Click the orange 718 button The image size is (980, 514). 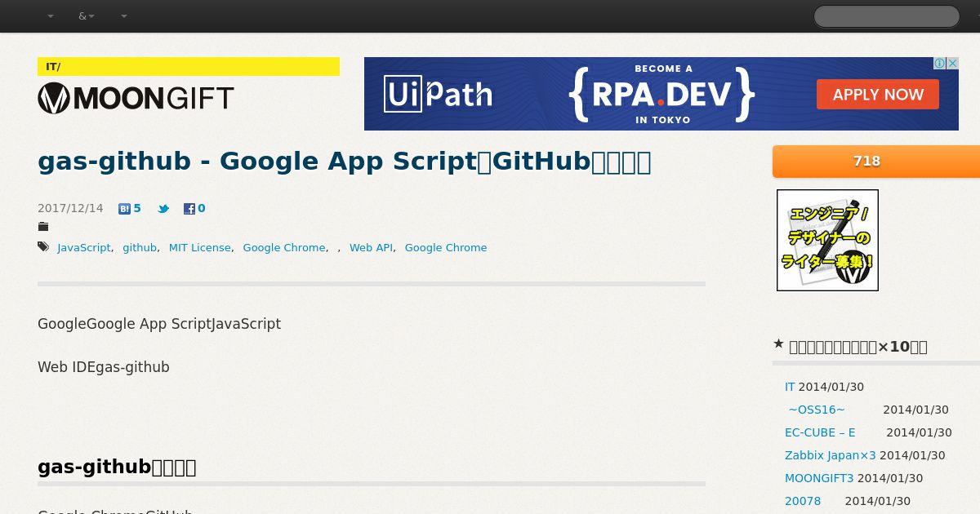[876, 162]
